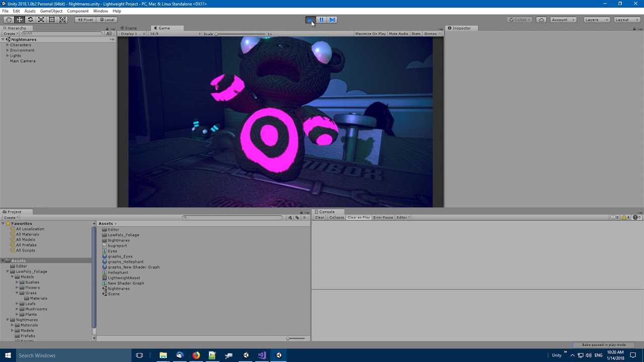Toggle Mute Audio in Game view
The height and width of the screenshot is (362, 644).
(398, 34)
